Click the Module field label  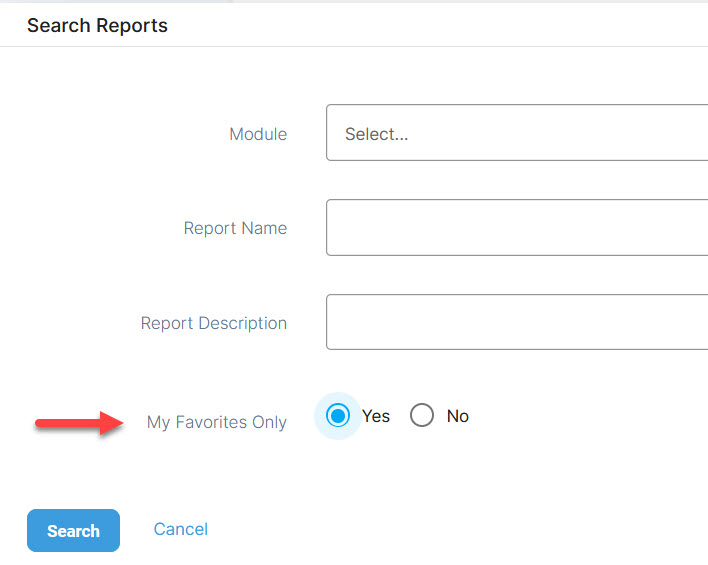click(x=258, y=134)
